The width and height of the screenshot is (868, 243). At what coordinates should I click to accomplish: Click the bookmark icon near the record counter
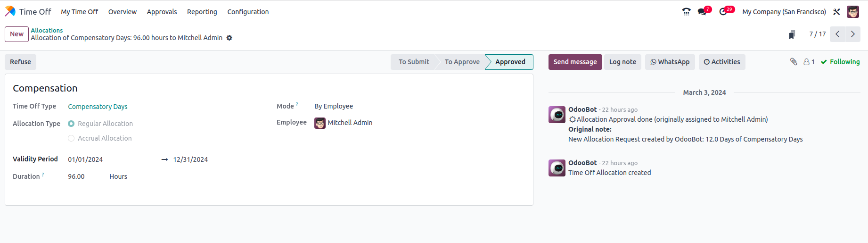click(792, 34)
